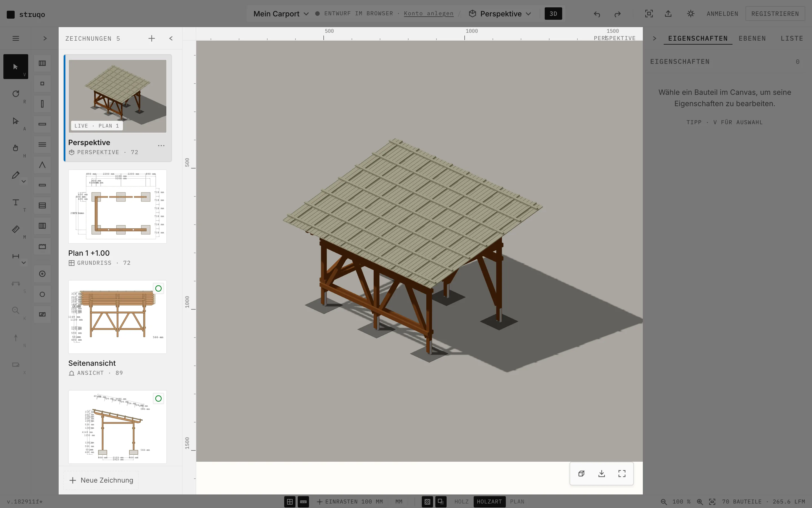Enter fullscreen view of the canvas
812x508 pixels.
(622, 473)
